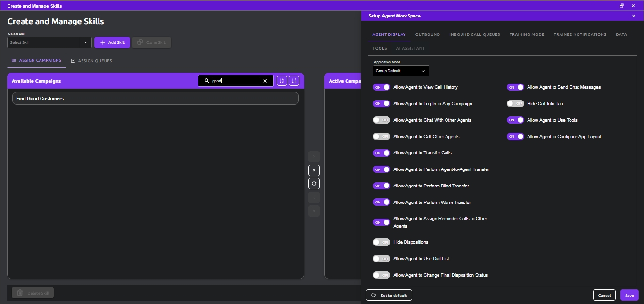Click the Clone Skill button
Image resolution: width=644 pixels, height=304 pixels.
151,42
